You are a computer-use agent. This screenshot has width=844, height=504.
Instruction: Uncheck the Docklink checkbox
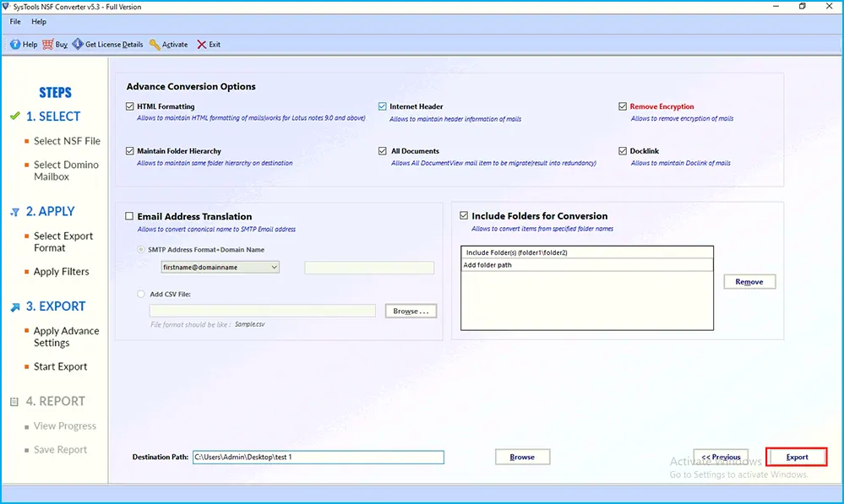623,151
